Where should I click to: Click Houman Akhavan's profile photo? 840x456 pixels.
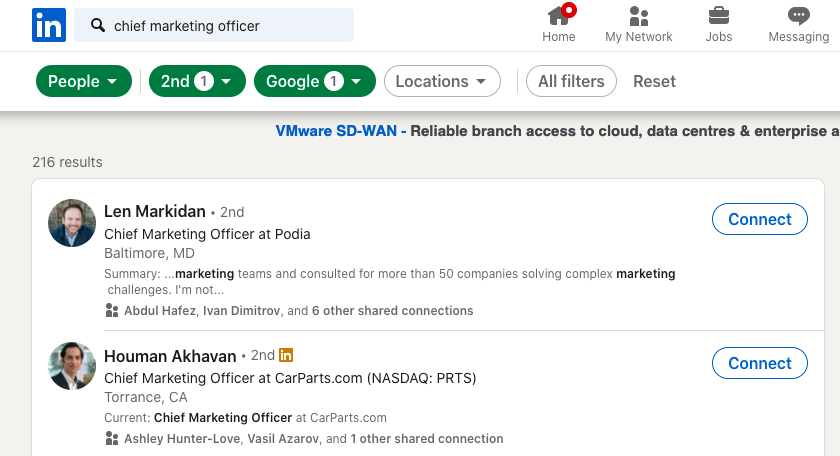coord(72,366)
